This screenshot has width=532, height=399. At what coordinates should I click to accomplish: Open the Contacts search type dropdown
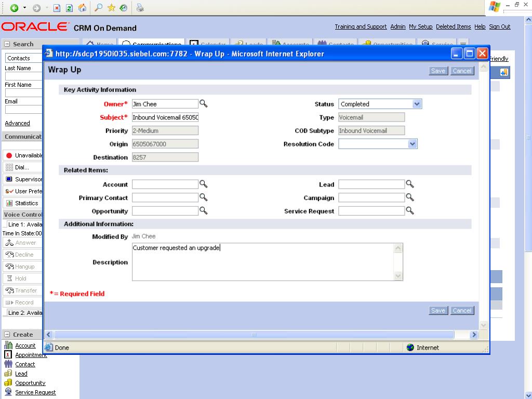(x=24, y=58)
